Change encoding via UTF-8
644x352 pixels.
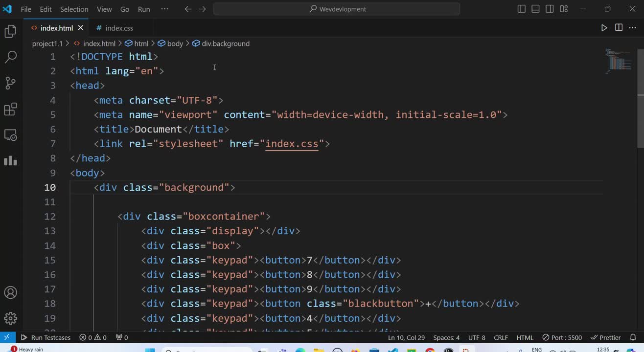477,337
